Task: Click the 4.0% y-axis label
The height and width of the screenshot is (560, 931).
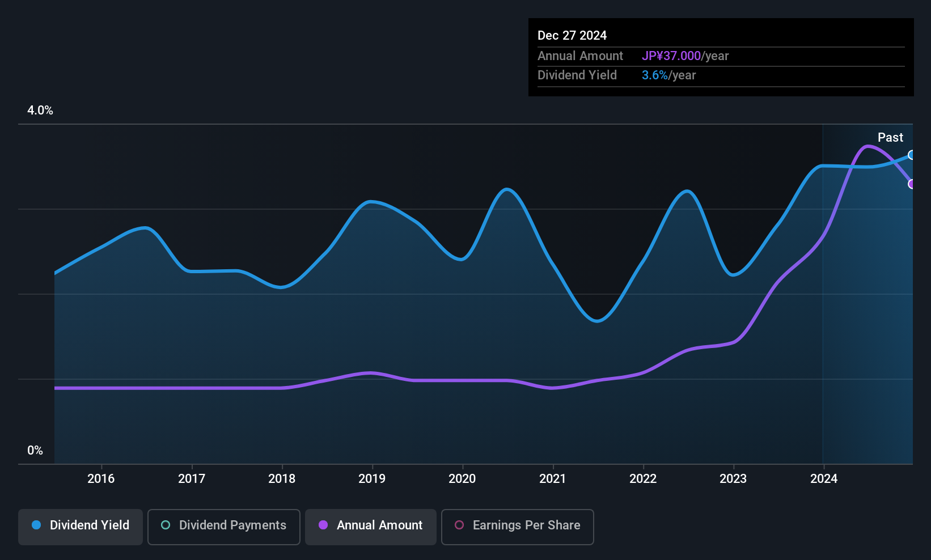Action: pos(40,111)
